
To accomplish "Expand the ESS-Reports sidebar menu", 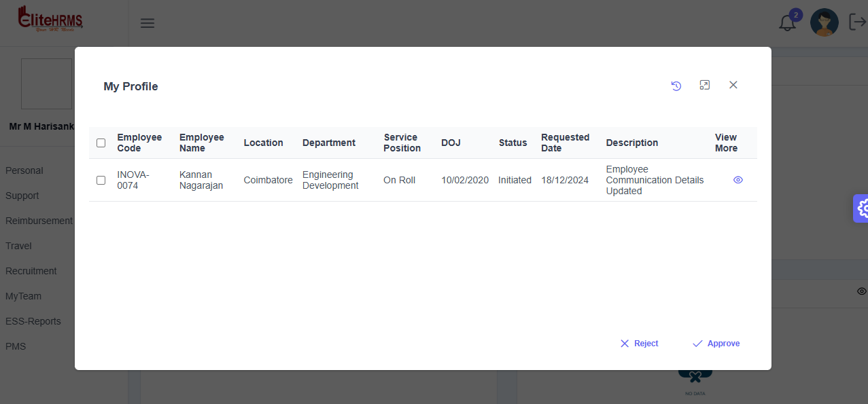I will click(33, 321).
